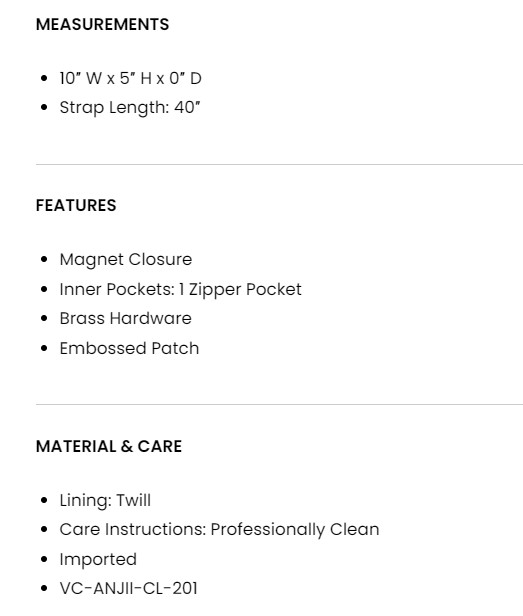Click Care Instructions: Professionally Clean text

point(219,529)
